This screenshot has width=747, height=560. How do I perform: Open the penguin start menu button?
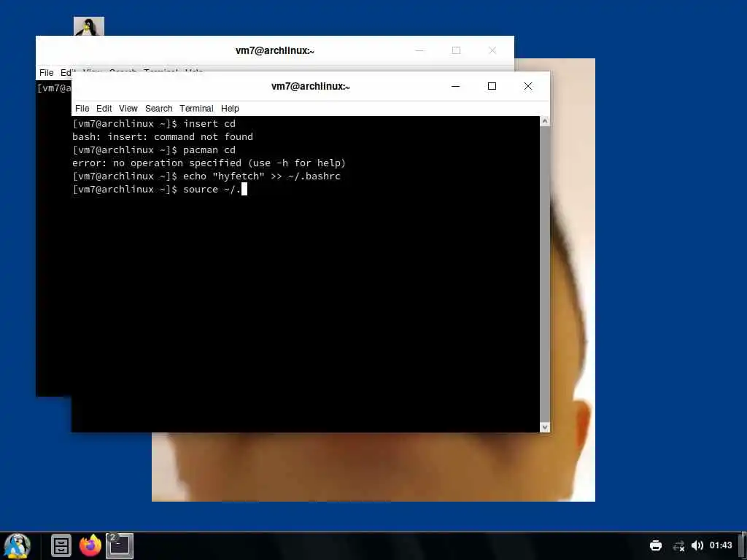(17, 545)
